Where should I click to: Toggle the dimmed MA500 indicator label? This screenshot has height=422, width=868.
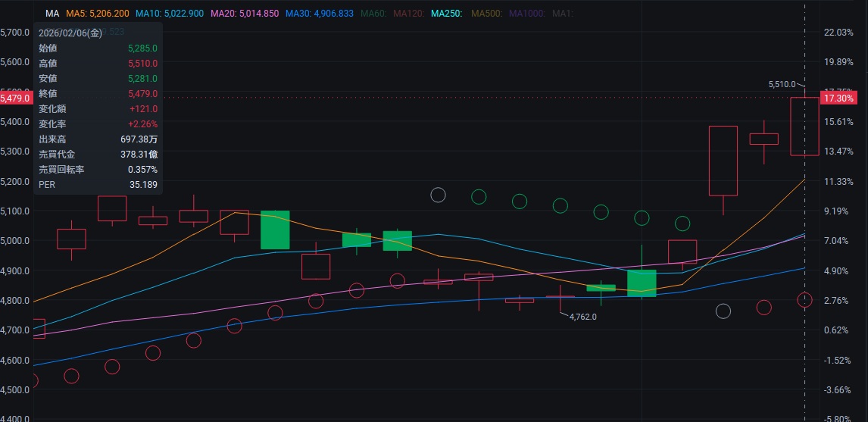(486, 14)
